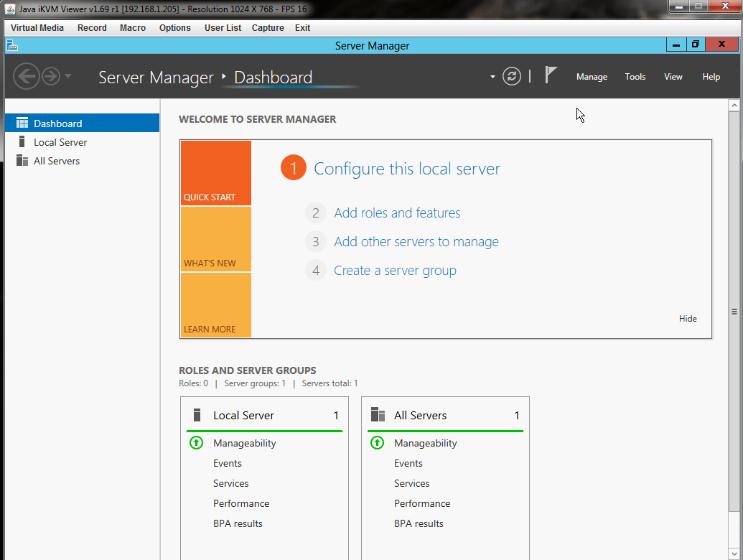Open the dropdown arrow next to the refresh icon

pos(492,76)
